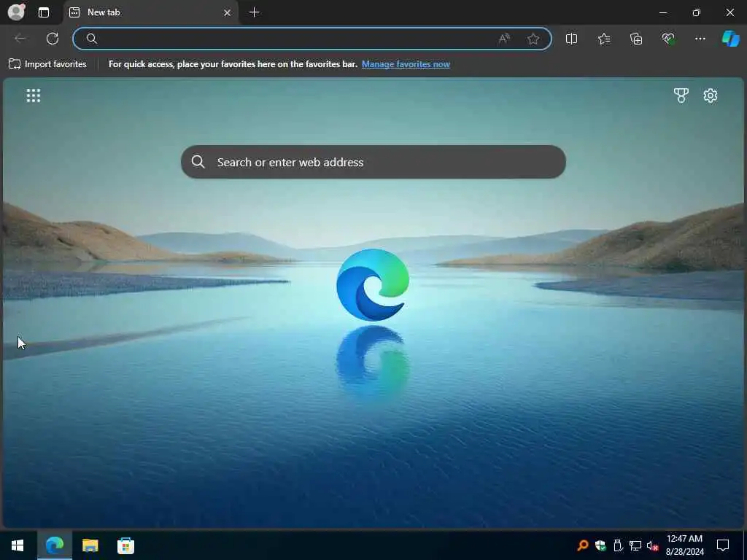Open File Explorer from taskbar
The height and width of the screenshot is (560, 747).
click(90, 545)
